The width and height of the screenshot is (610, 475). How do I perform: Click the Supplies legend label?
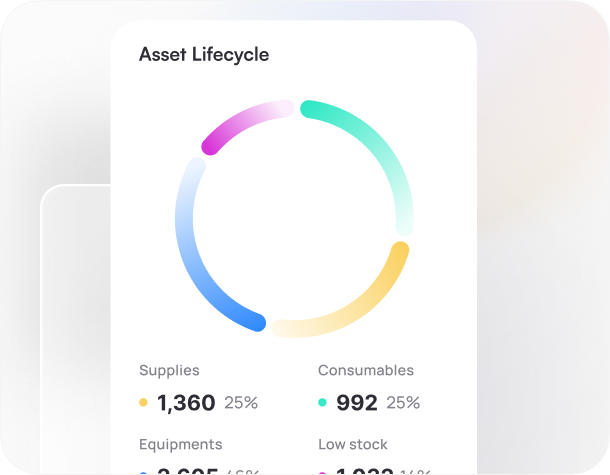[169, 370]
